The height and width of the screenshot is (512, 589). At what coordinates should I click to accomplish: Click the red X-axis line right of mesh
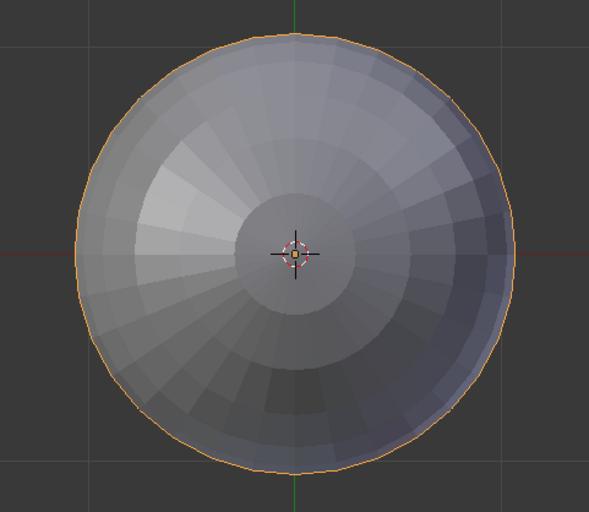click(x=552, y=253)
